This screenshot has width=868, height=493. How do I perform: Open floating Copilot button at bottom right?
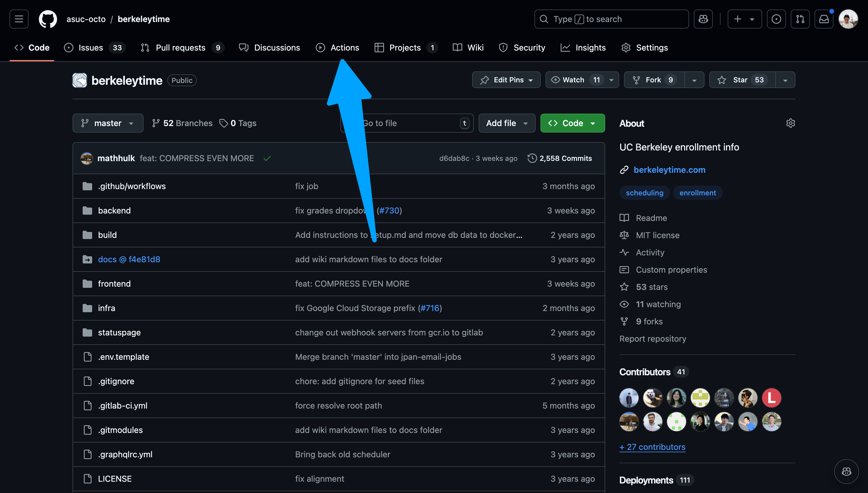click(x=846, y=471)
